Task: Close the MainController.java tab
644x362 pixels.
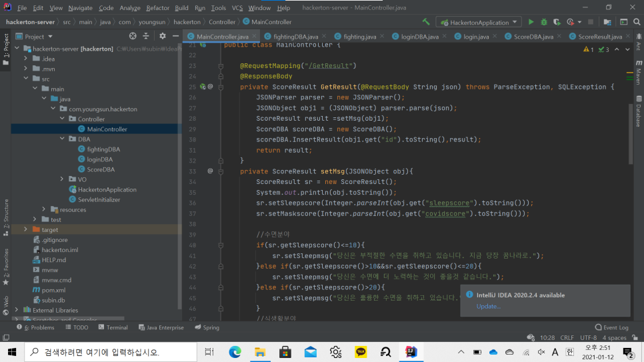Action: [x=255, y=37]
